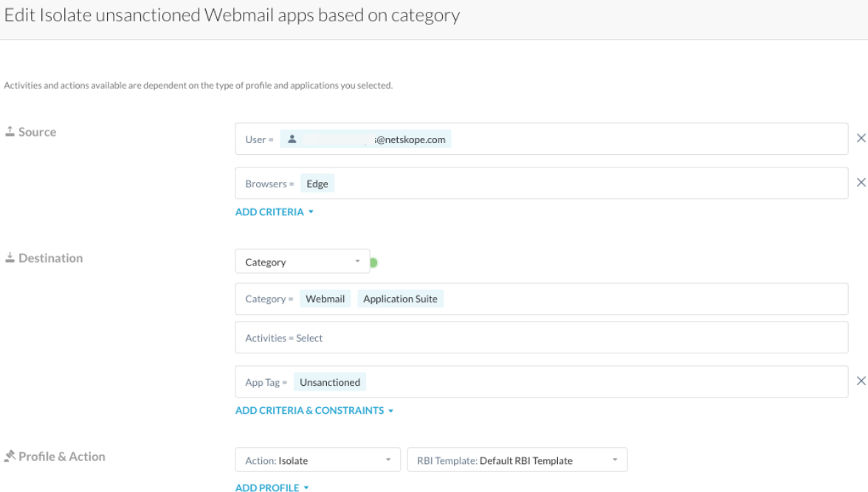Click the Source upload icon
Viewport: 868px width, 492px height.
click(x=10, y=132)
